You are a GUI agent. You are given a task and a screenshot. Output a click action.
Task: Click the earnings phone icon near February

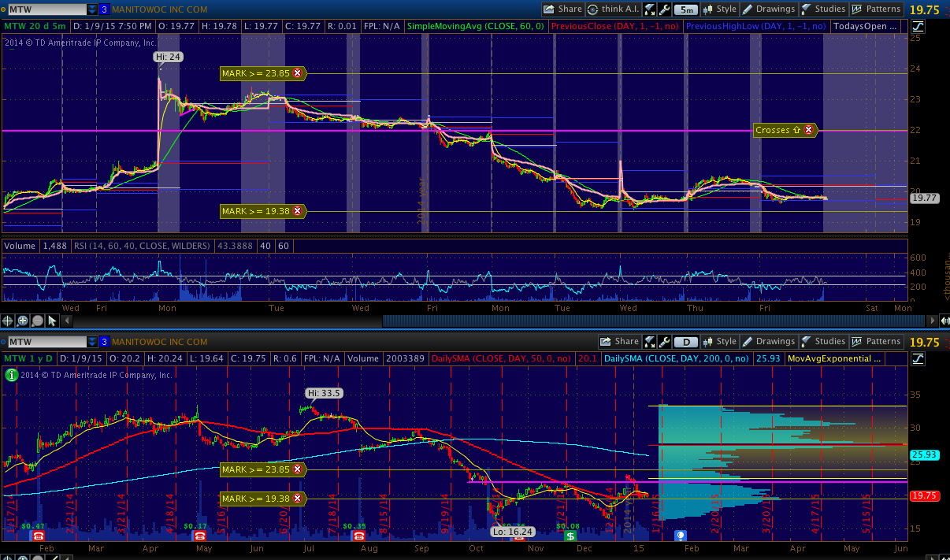click(39, 536)
